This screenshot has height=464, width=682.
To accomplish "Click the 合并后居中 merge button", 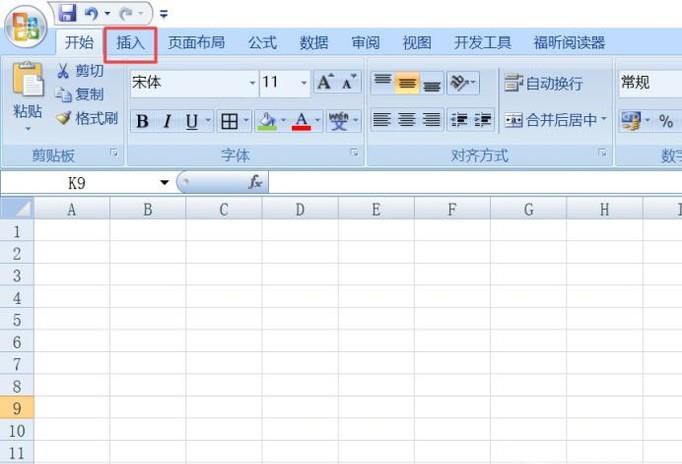I will coord(551,120).
